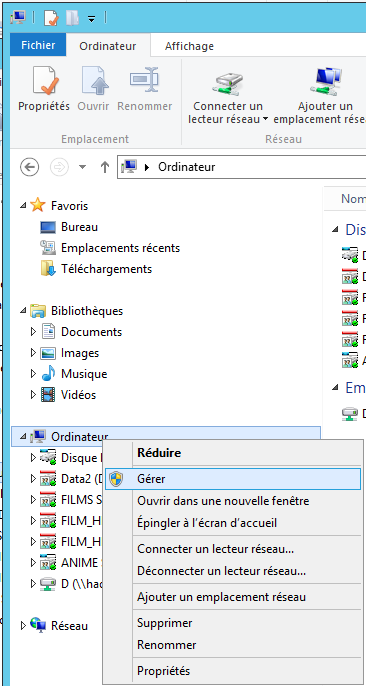Open the Customize Quick Access Toolbar dropdown

pyautogui.click(x=91, y=18)
